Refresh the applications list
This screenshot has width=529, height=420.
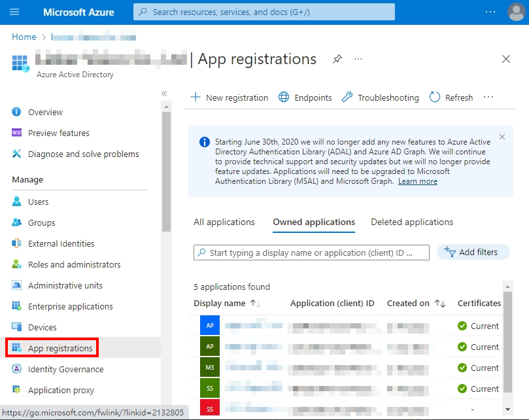pos(451,97)
